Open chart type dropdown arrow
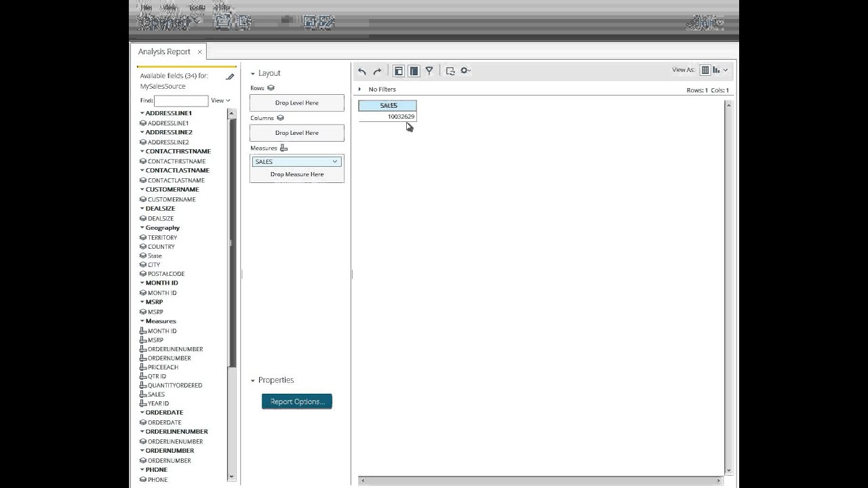The width and height of the screenshot is (868, 488). point(726,70)
